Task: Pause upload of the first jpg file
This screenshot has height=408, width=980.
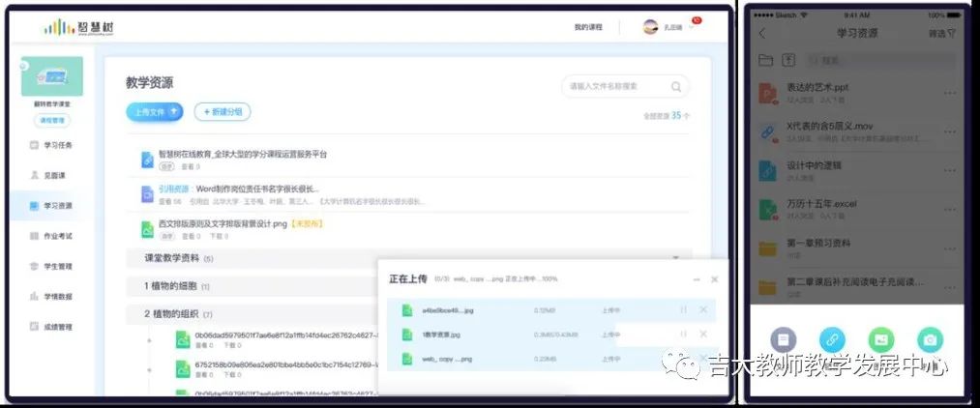Action: click(x=683, y=309)
